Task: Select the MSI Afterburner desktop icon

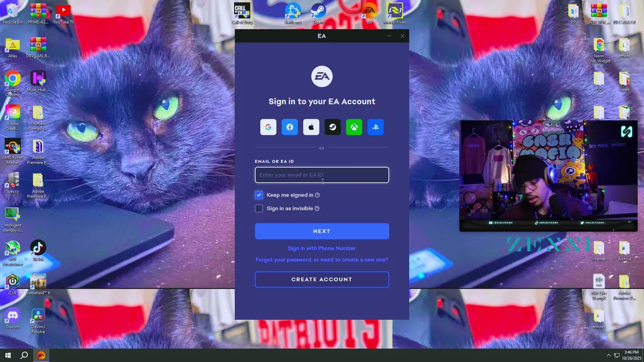Action: [13, 253]
